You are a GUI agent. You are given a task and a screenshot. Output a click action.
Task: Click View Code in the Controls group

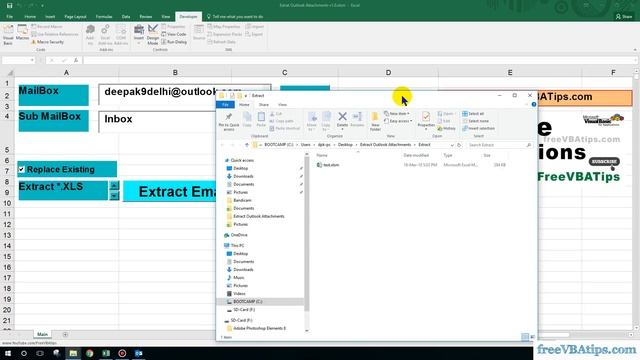174,34
